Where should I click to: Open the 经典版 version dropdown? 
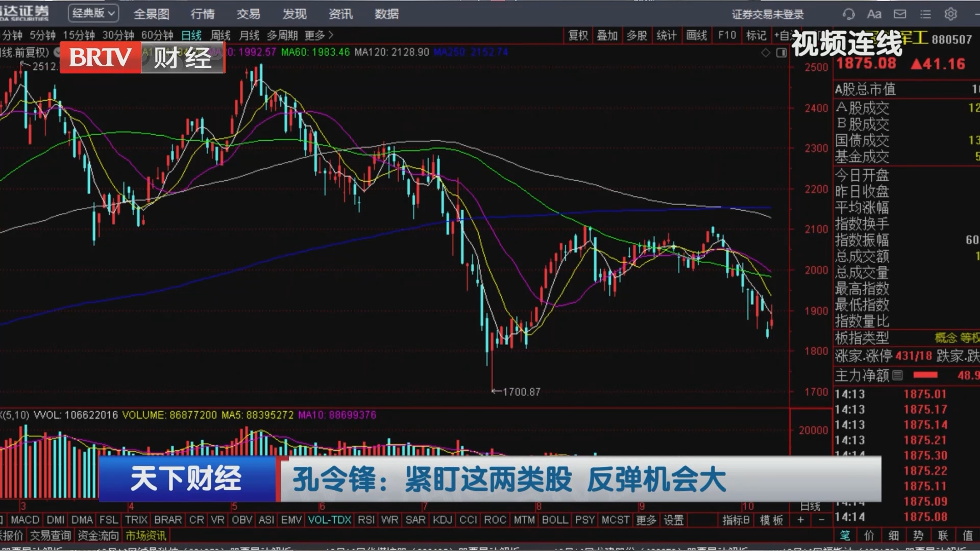tap(93, 13)
